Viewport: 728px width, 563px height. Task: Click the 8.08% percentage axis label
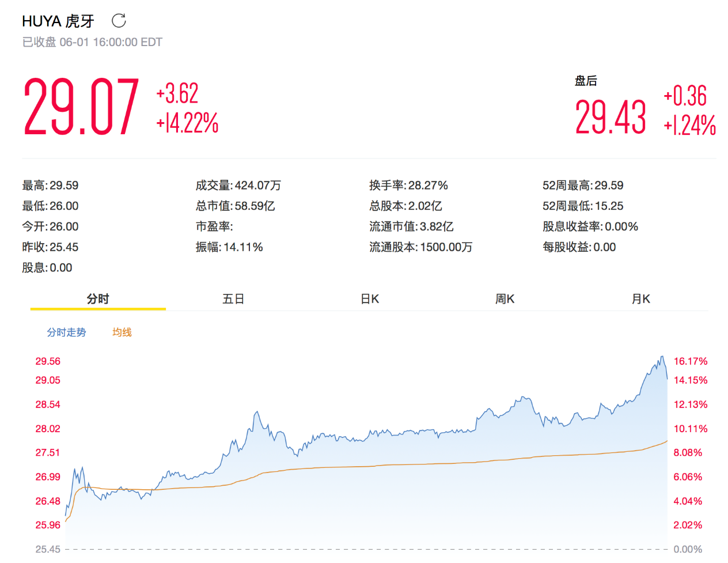(x=688, y=453)
